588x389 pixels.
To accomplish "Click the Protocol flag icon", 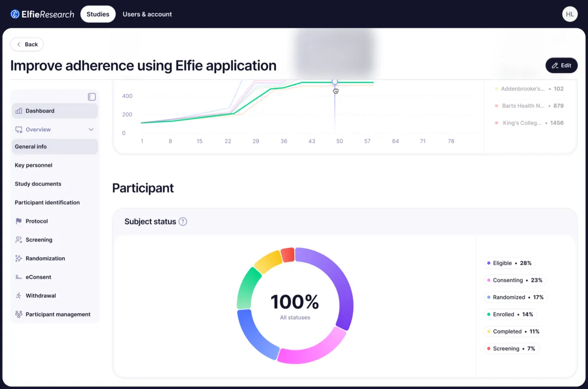I will pos(19,221).
